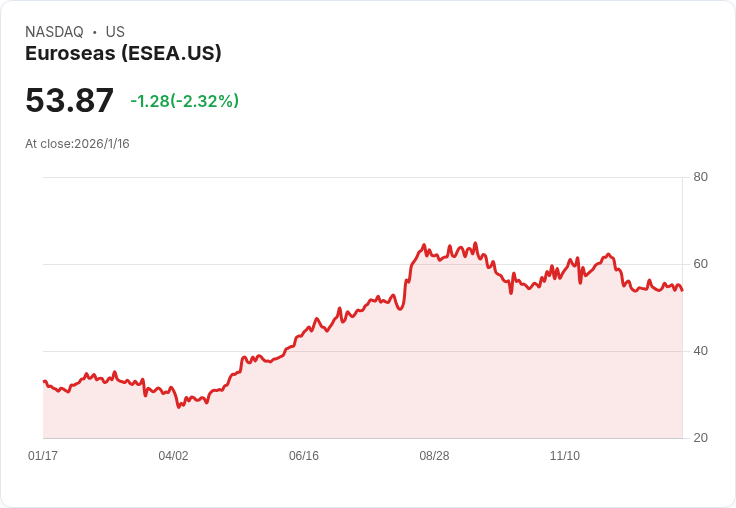This screenshot has height=508, width=736.
Task: Select the At close:2026/1/16 timestamp
Action: point(77,144)
